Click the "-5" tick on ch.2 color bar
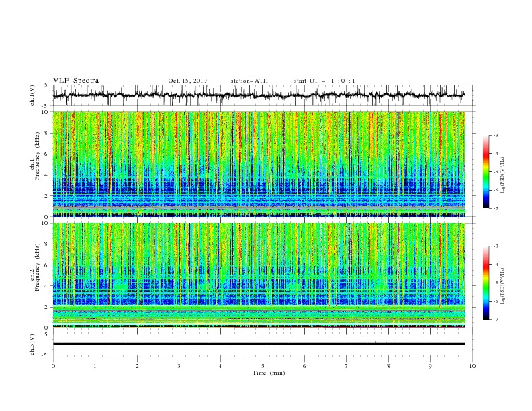 click(x=496, y=283)
